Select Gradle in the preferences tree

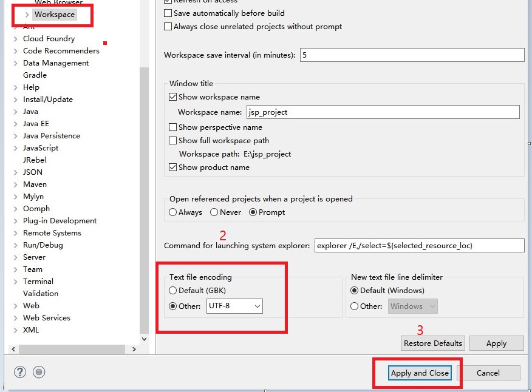(x=35, y=75)
